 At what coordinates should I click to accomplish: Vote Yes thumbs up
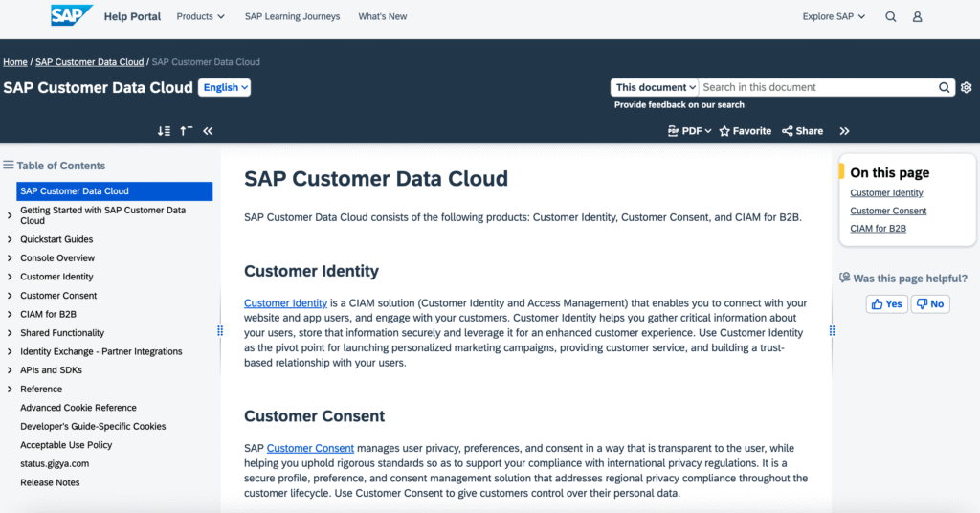coord(887,304)
